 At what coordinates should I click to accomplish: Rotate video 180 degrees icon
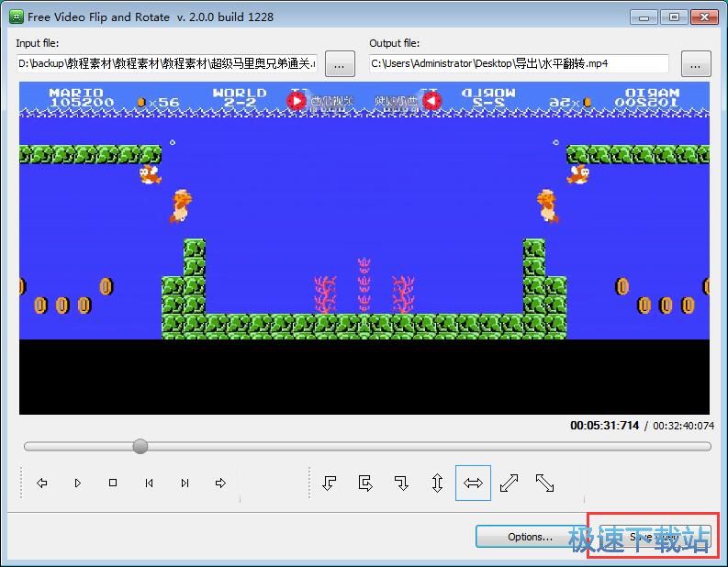(365, 483)
